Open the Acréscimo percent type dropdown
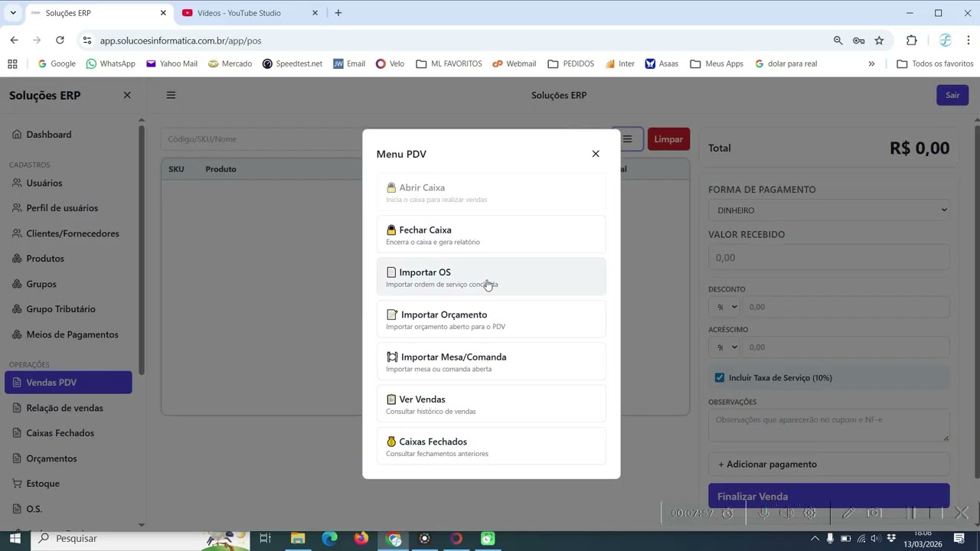The height and width of the screenshot is (551, 980). (x=724, y=347)
